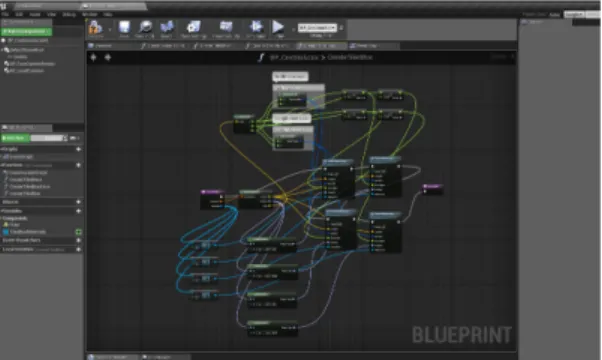Click the Save toolbar icon
The height and width of the screenshot is (360, 602).
tap(124, 28)
